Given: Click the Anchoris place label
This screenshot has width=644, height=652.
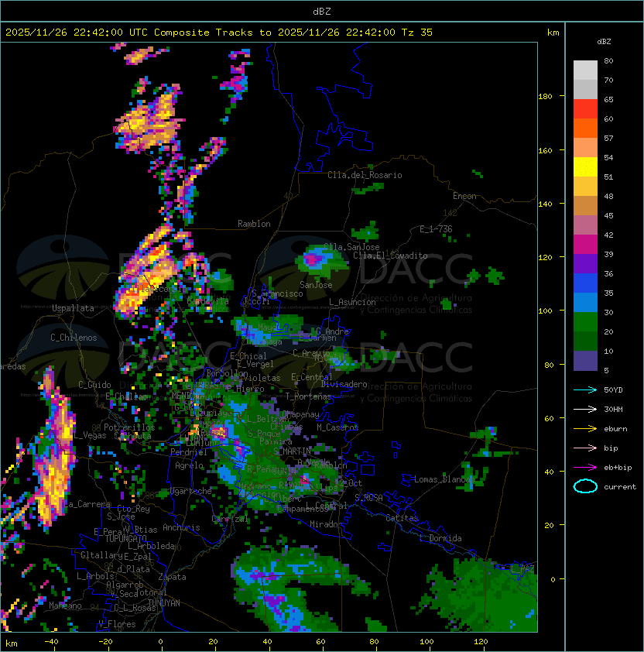Looking at the screenshot, I should point(181,527).
